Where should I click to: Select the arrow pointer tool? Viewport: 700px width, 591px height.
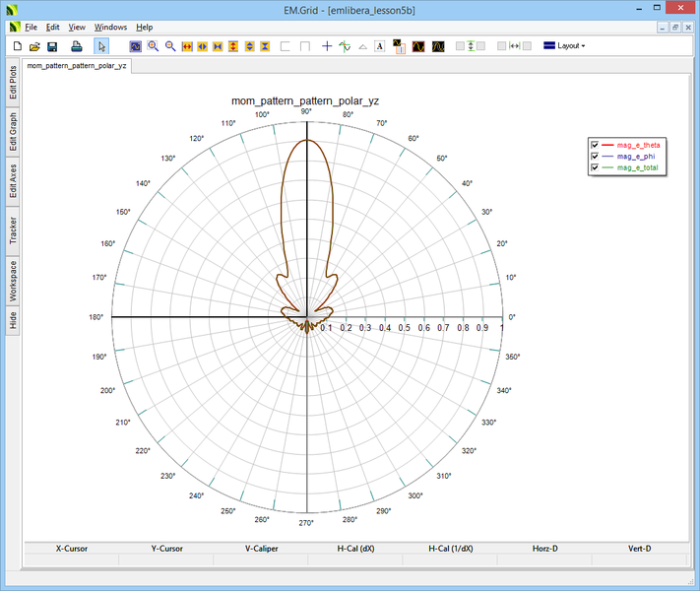101,46
